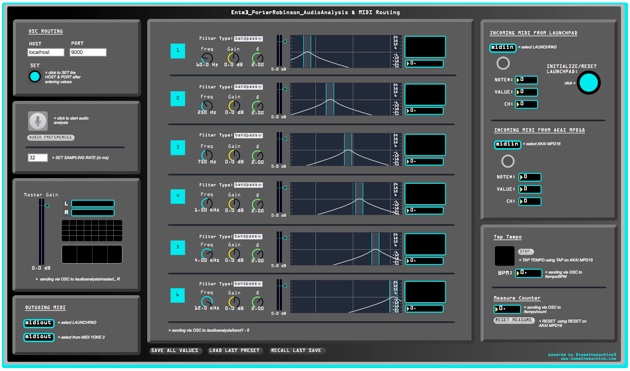Click the Launchpad VALUE number box
This screenshot has width=630, height=371.
(526, 92)
